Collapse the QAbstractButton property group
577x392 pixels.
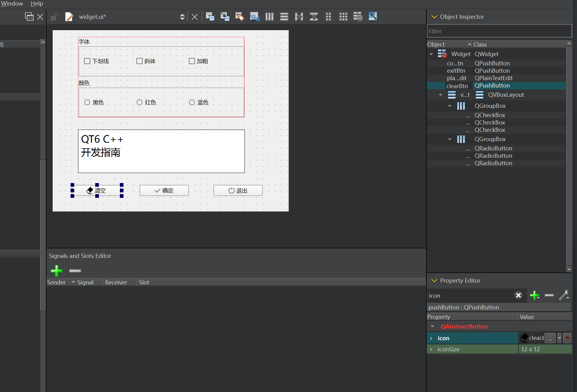click(433, 326)
